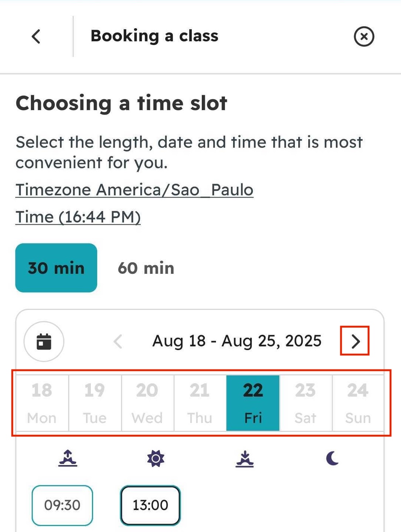Screen dimensions: 401x532
Task: Book the 09:30 time slot
Action: tap(62, 505)
